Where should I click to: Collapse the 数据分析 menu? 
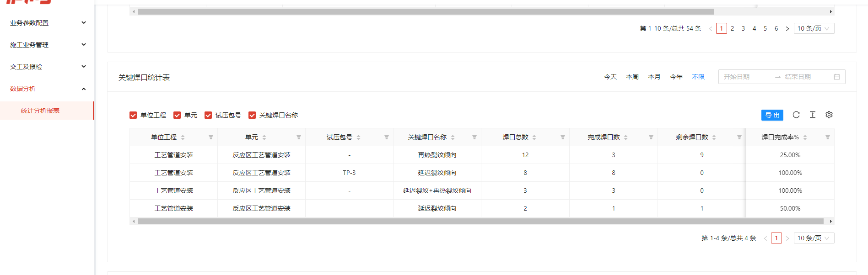[47, 89]
